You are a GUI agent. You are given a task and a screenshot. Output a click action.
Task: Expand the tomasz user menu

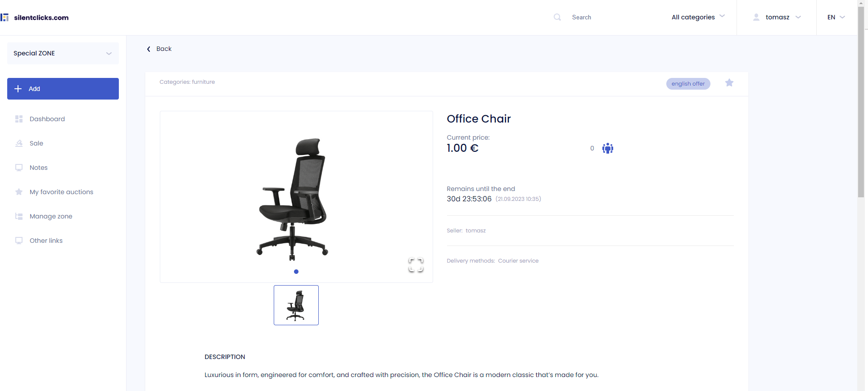[777, 17]
